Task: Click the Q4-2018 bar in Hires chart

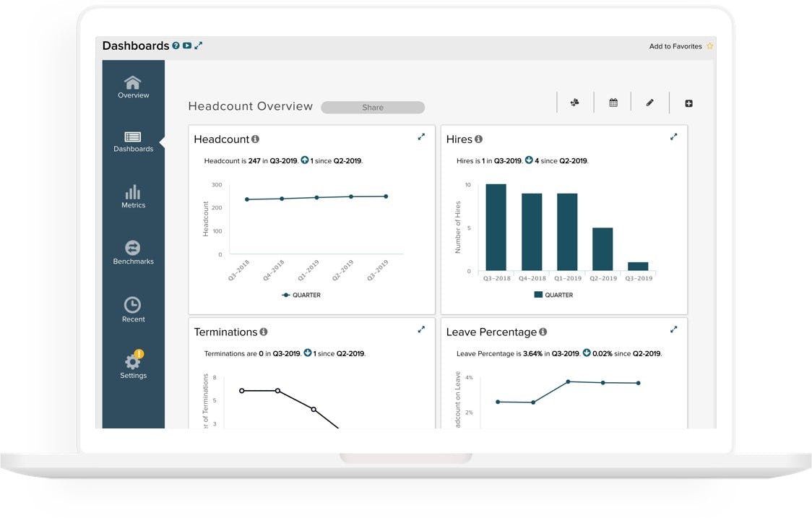Action: [x=532, y=231]
